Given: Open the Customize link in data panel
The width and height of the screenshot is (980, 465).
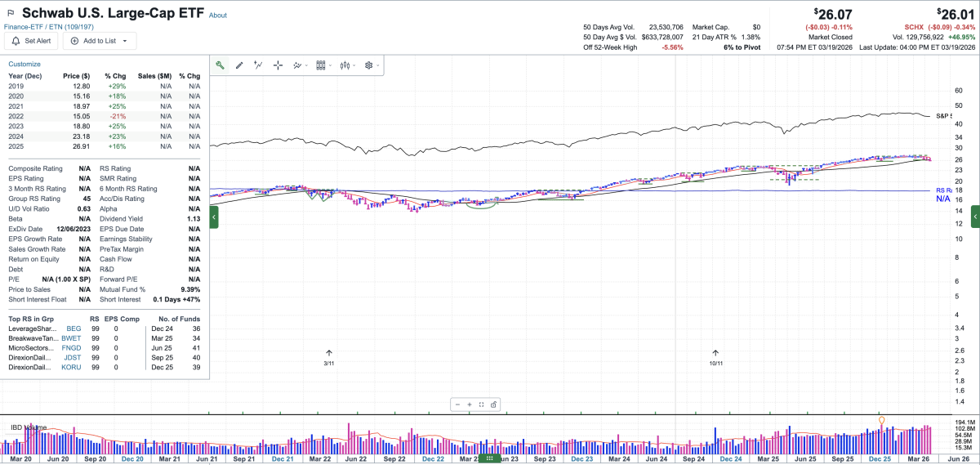Looking at the screenshot, I should [x=24, y=64].
